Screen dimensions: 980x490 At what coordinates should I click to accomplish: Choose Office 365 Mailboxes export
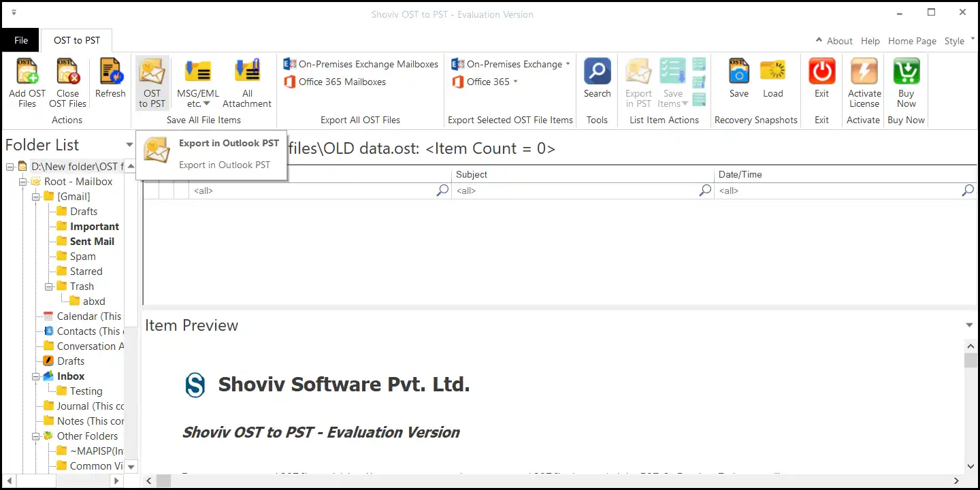pyautogui.click(x=334, y=82)
